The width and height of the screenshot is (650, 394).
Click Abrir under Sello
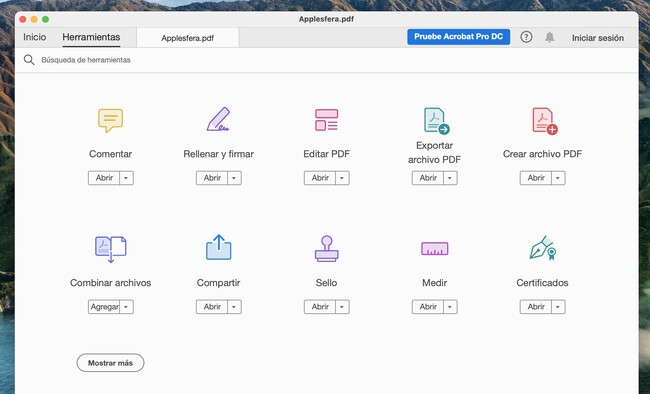(x=320, y=307)
